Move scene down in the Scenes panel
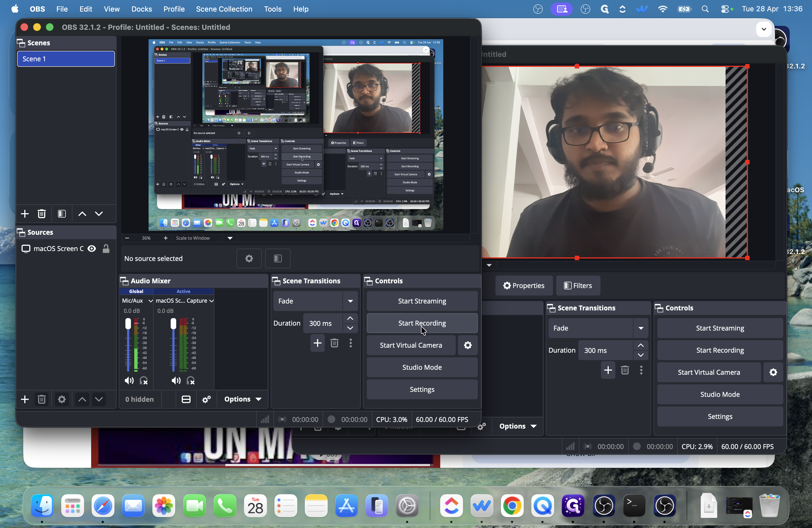Image resolution: width=812 pixels, height=528 pixels. pos(99,214)
